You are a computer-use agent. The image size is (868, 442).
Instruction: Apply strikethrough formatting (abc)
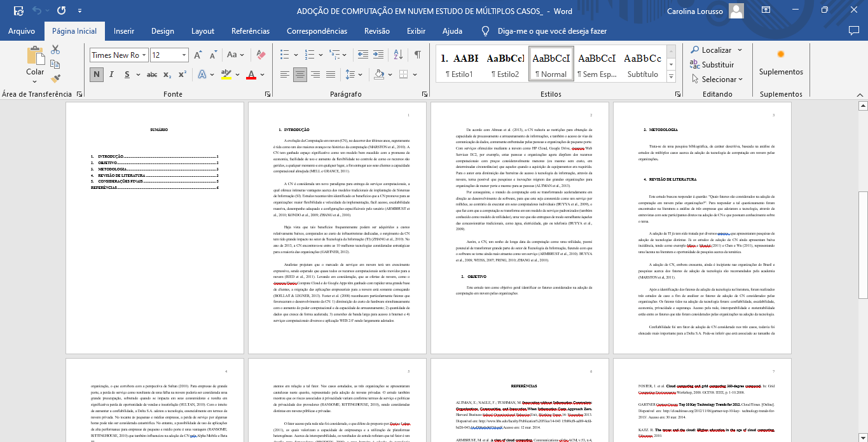pos(152,75)
